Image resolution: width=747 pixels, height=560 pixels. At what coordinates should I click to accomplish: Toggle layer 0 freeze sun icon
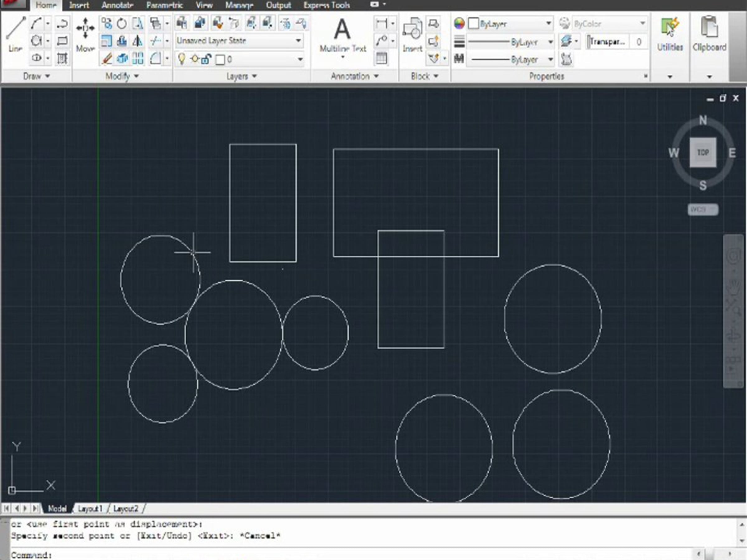(195, 59)
